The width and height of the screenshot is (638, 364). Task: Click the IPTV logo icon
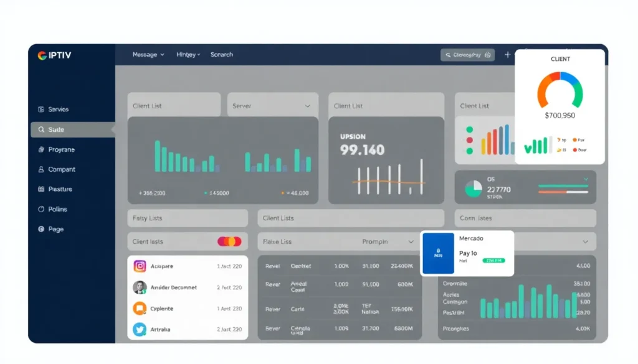tap(42, 55)
